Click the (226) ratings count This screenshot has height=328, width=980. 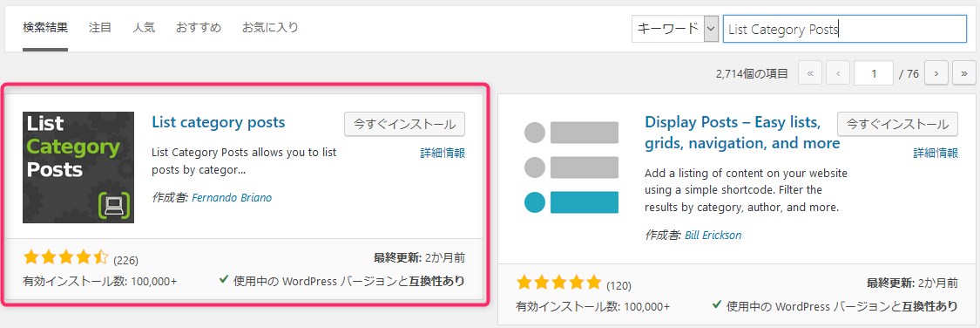(x=125, y=260)
